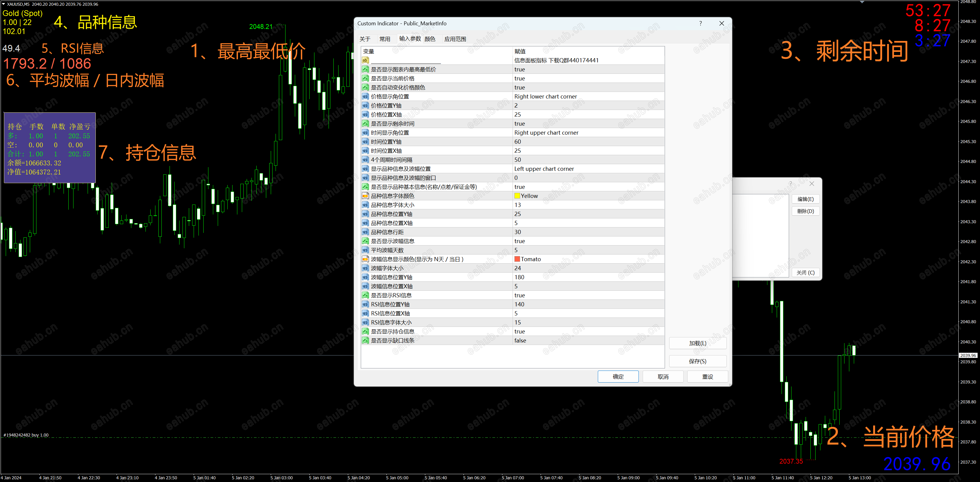The image size is (980, 482).
Task: Click boolean icon beside 是否显示图表内最高最低价
Action: point(365,69)
